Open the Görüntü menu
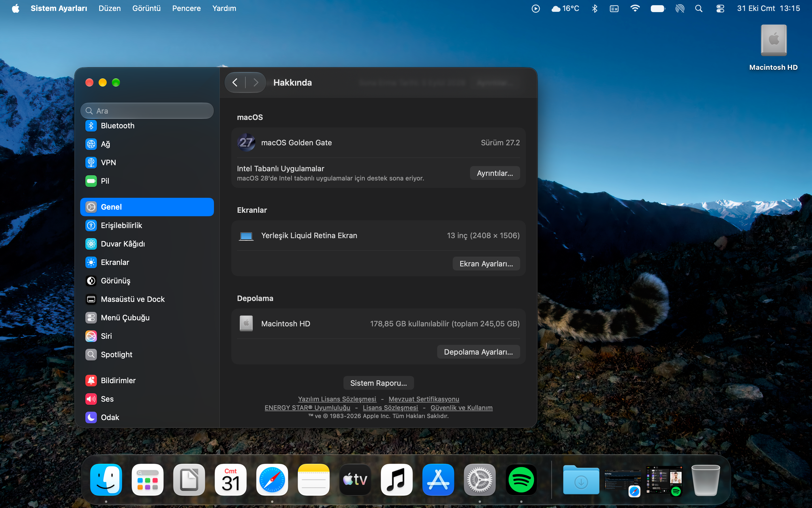This screenshot has height=508, width=812. coord(146,8)
